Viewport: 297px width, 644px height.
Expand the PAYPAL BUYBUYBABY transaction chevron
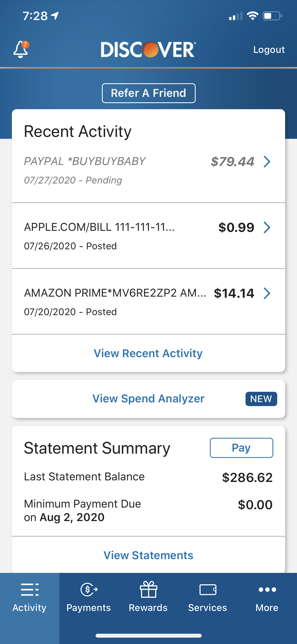pos(267,162)
